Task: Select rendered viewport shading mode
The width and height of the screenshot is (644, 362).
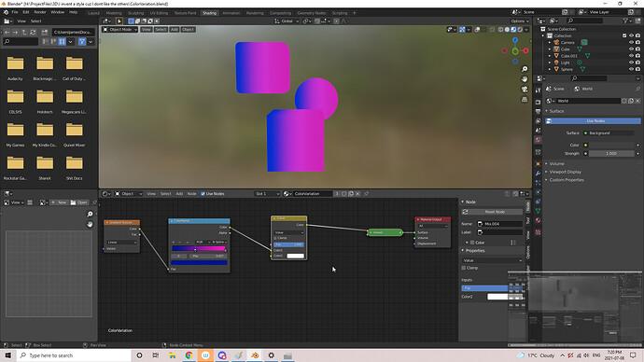Action: click(x=520, y=30)
